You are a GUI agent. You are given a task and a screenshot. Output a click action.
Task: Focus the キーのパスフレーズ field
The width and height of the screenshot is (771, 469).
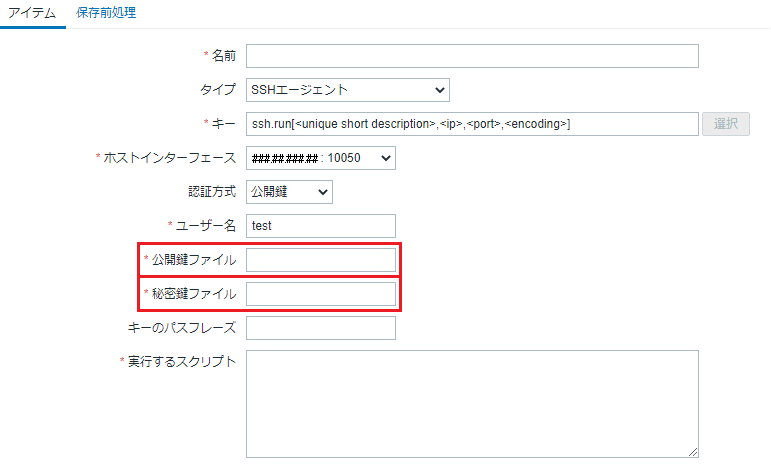click(321, 328)
